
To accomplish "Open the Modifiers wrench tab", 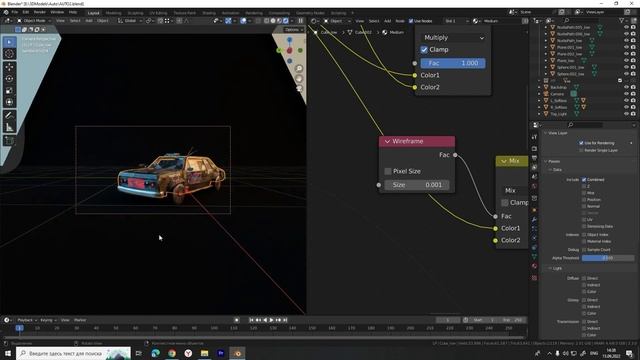I will tap(534, 220).
